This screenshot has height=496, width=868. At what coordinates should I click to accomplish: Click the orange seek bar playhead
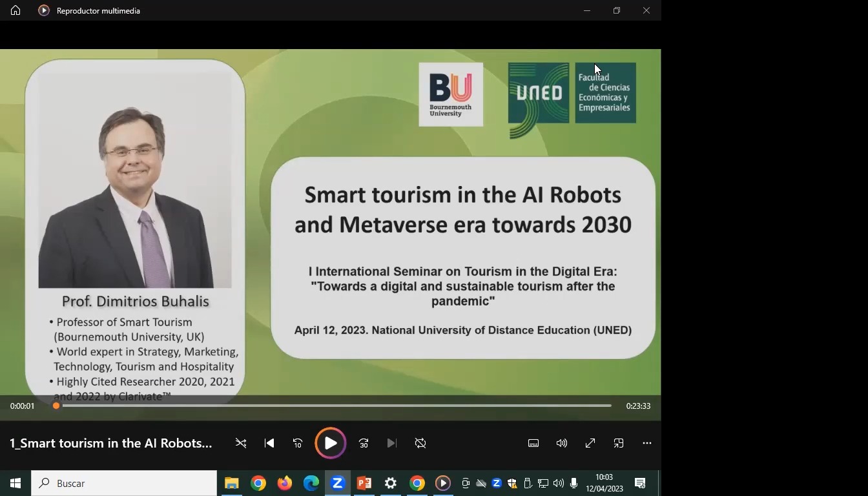56,406
